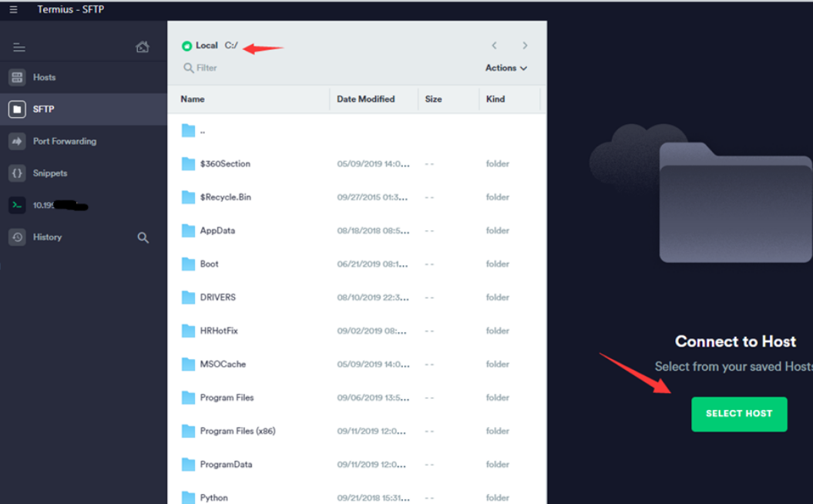Click folder icon of ProgramData row
This screenshot has width=813, height=504.
point(188,464)
